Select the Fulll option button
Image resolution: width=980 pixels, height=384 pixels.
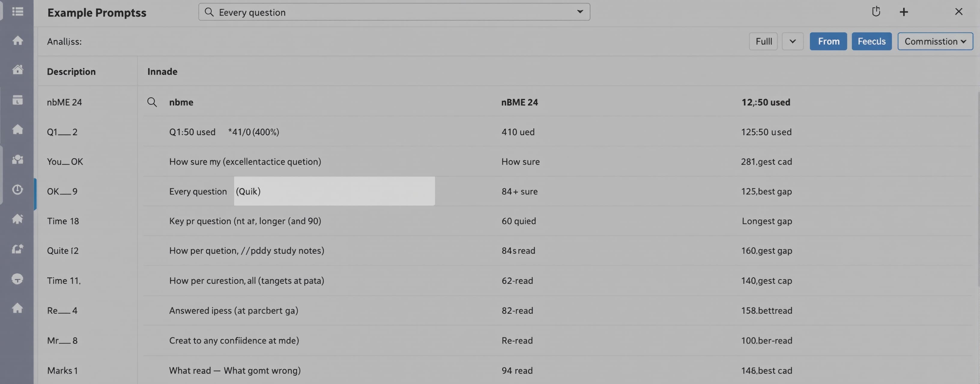pyautogui.click(x=763, y=41)
